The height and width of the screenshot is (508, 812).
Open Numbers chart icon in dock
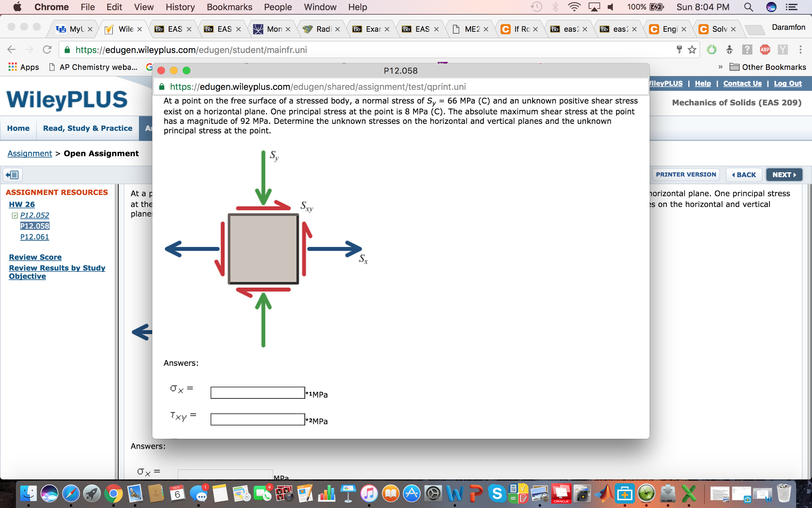pyautogui.click(x=327, y=494)
